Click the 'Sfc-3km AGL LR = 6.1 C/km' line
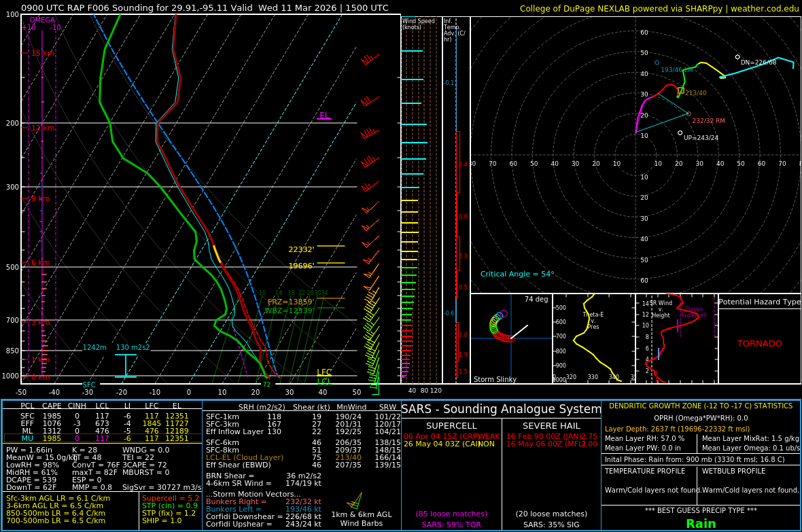 [58, 498]
